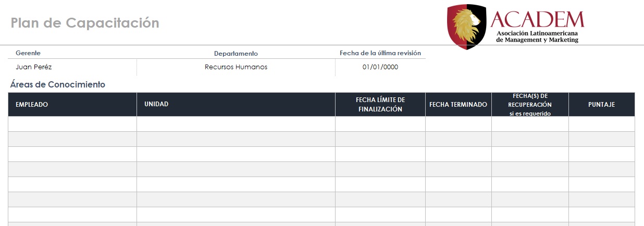This screenshot has width=644, height=226.
Task: Click the Fecha de la última revisión label
Action: [380, 53]
